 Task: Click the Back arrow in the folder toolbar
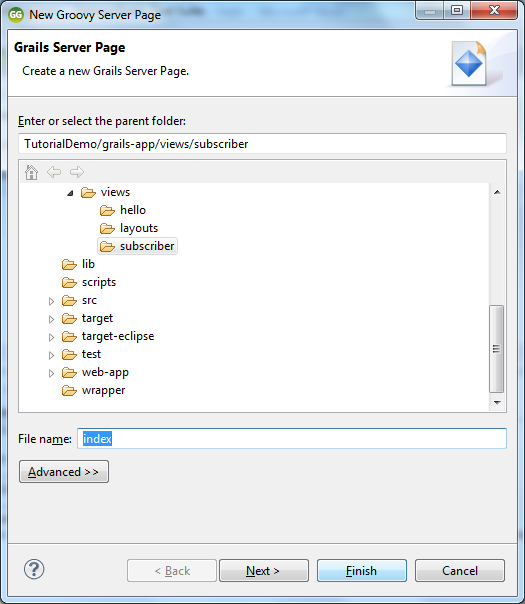click(x=54, y=172)
